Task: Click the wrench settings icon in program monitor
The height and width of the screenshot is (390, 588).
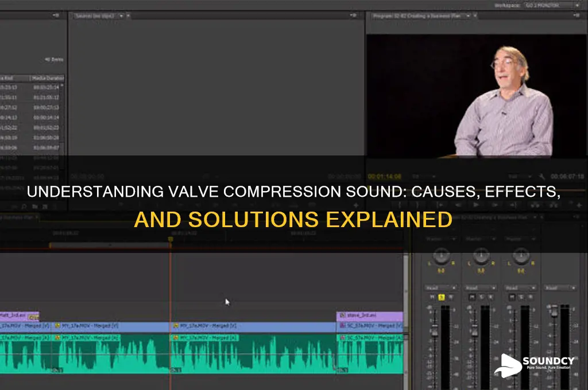Action: (x=541, y=177)
